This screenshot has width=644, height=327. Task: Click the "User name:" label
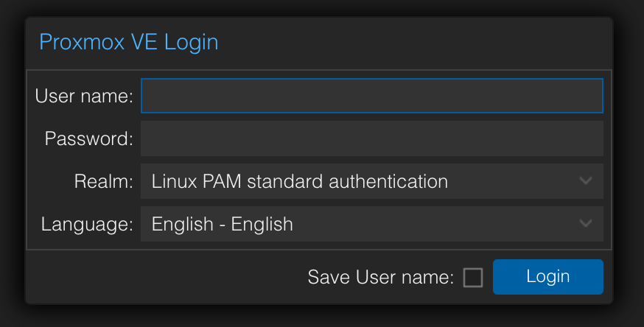click(84, 96)
